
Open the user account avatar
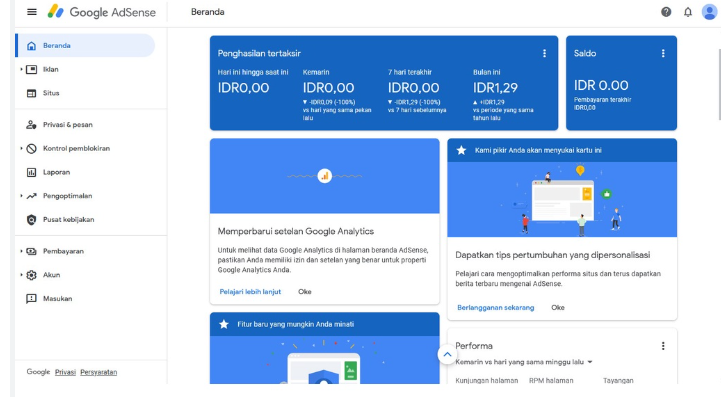[x=710, y=12]
